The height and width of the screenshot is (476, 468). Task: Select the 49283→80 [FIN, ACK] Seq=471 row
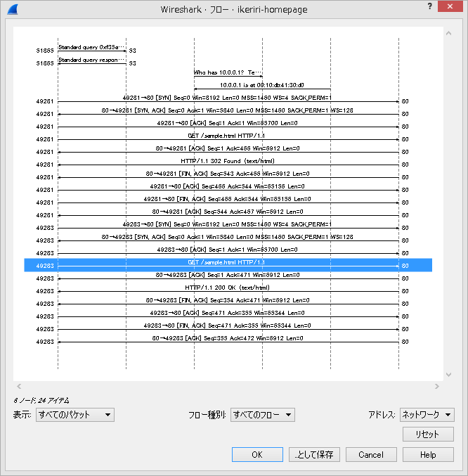point(228,328)
